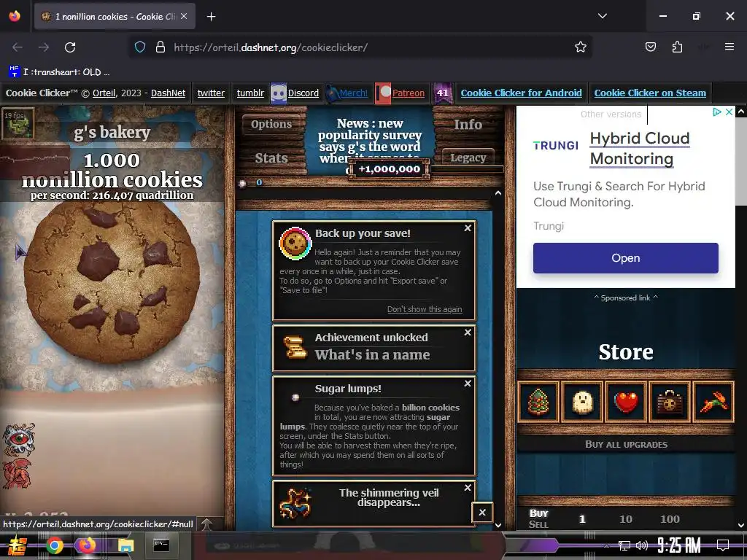This screenshot has width=747, height=560.
Task: Set store bulk amount to 100
Action: (x=670, y=519)
